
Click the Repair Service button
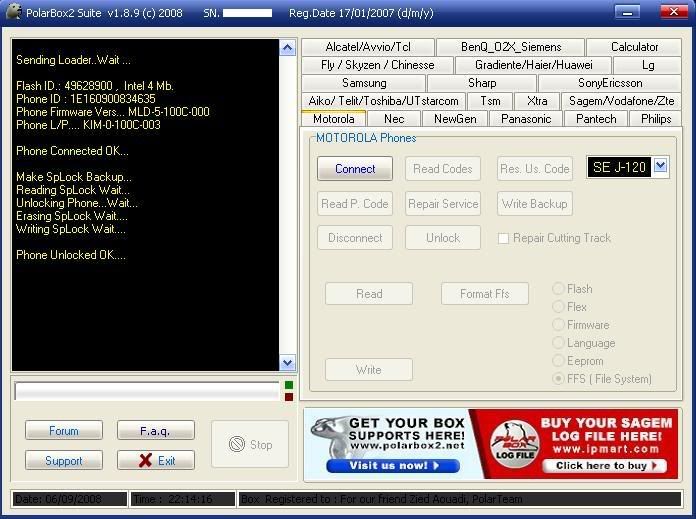tap(443, 203)
